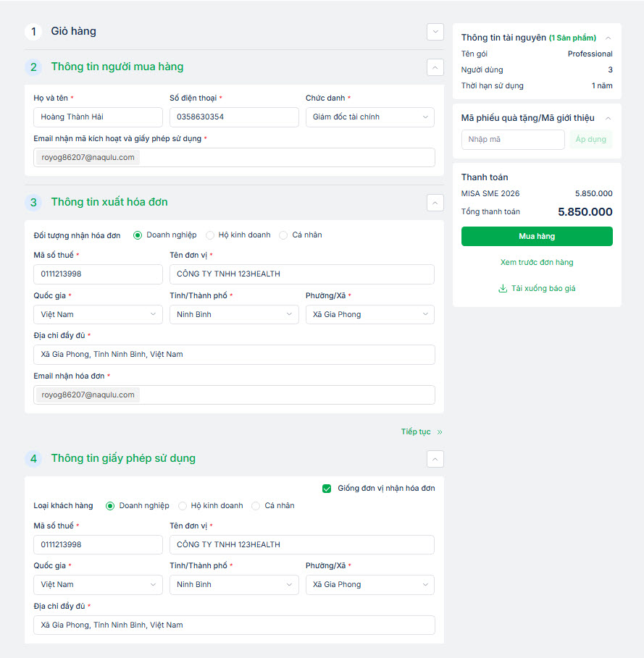
Task: Click the Nhập mã gift code field
Action: tap(512, 140)
